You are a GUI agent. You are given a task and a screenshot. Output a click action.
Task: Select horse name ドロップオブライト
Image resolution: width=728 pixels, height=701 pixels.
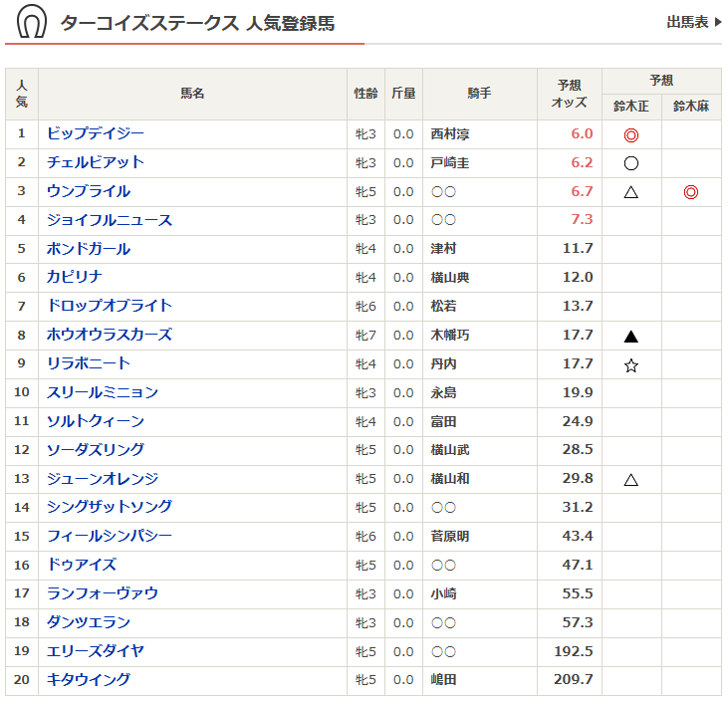[110, 306]
